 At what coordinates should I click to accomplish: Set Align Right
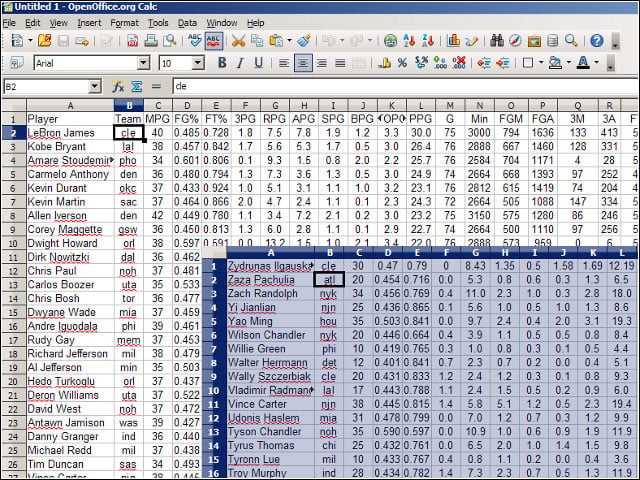click(322, 63)
